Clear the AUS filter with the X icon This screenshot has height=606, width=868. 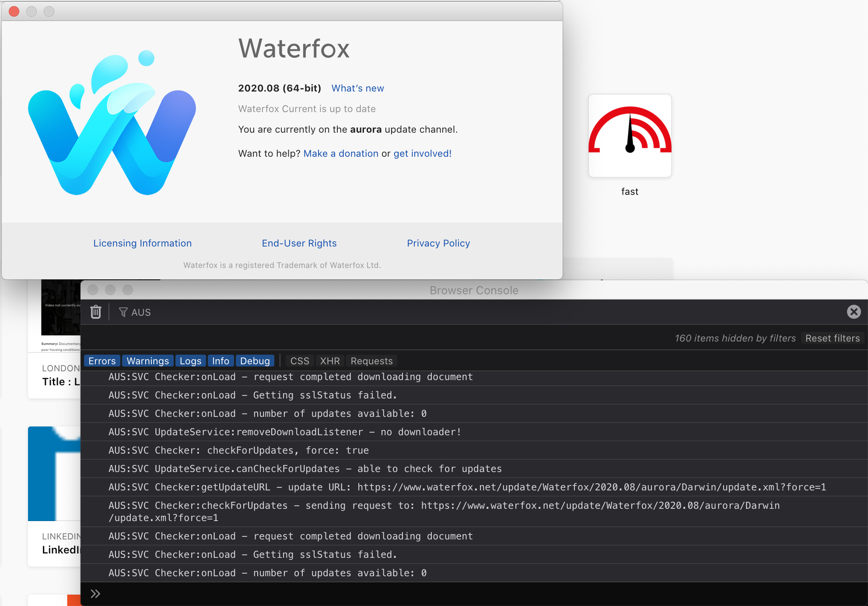coord(854,311)
